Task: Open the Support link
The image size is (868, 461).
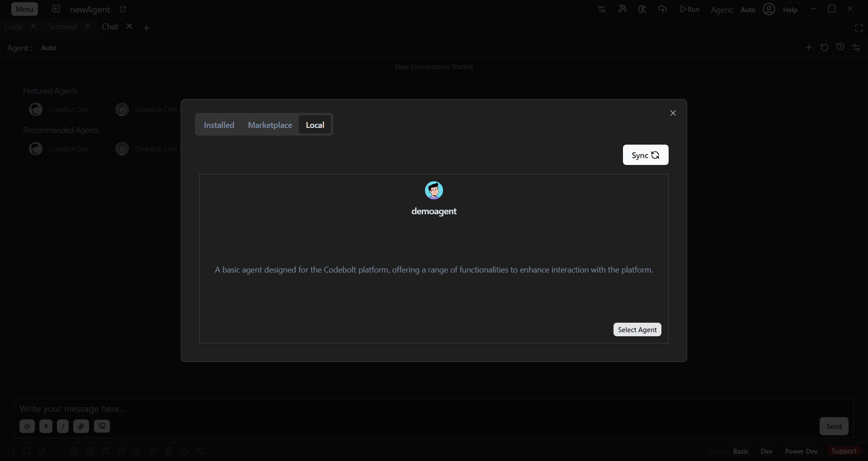Action: point(844,451)
